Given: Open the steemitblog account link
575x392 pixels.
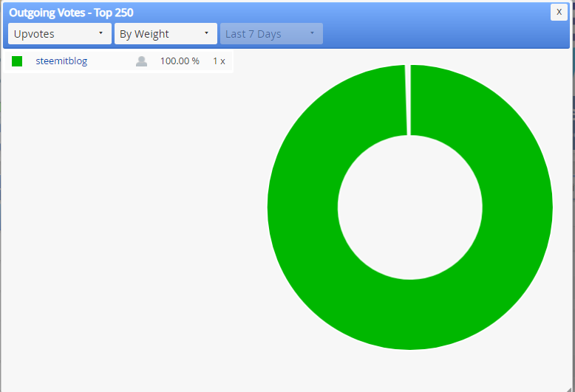Looking at the screenshot, I should 61,61.
